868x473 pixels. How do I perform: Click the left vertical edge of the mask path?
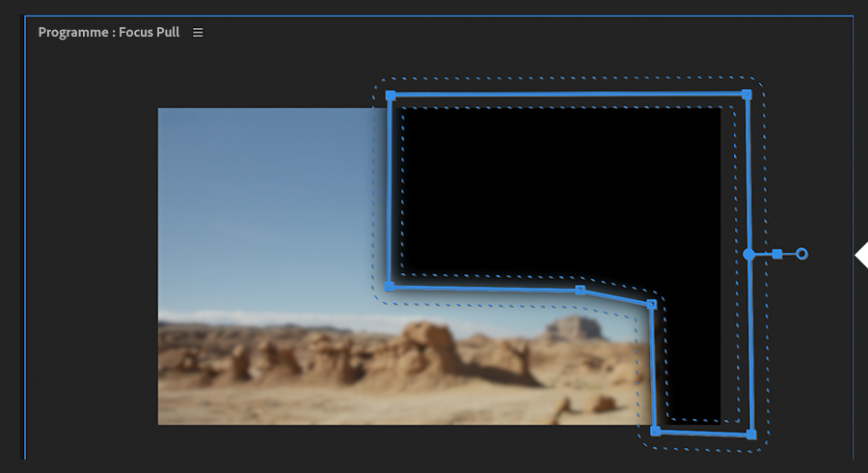point(390,191)
